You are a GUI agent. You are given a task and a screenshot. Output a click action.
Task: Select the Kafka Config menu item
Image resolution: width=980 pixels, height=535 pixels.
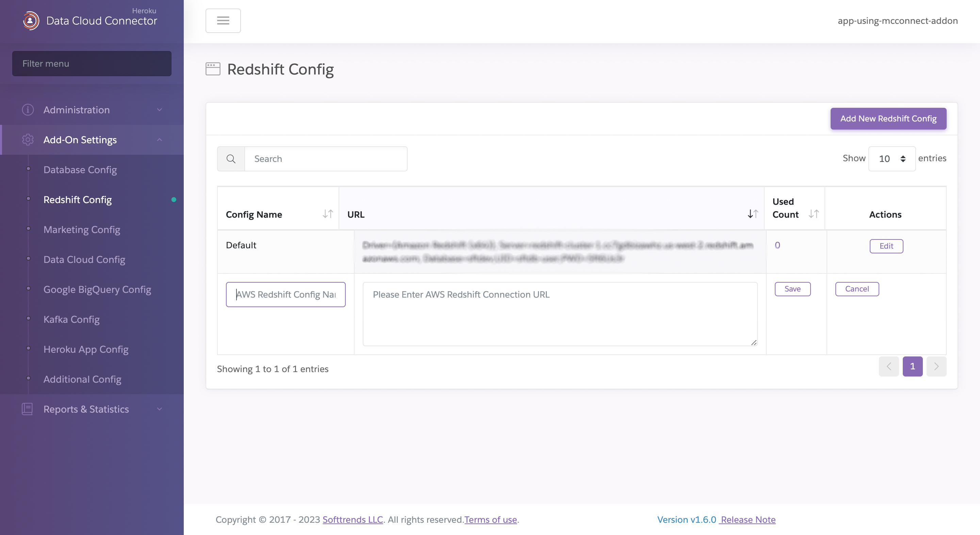coord(71,320)
